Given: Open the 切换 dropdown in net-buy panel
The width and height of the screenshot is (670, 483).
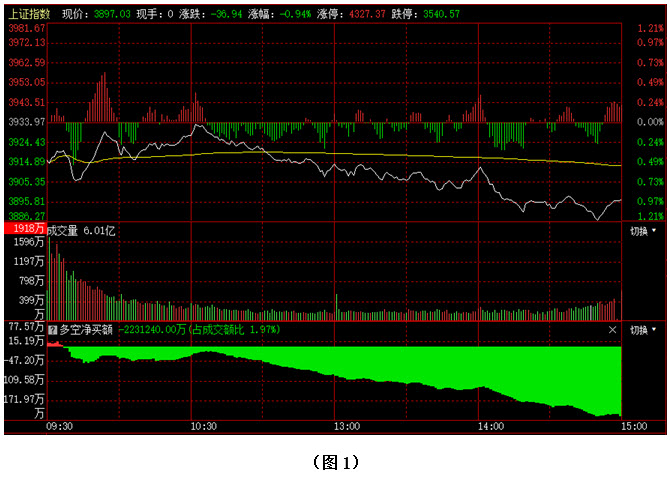Looking at the screenshot, I should click(643, 329).
